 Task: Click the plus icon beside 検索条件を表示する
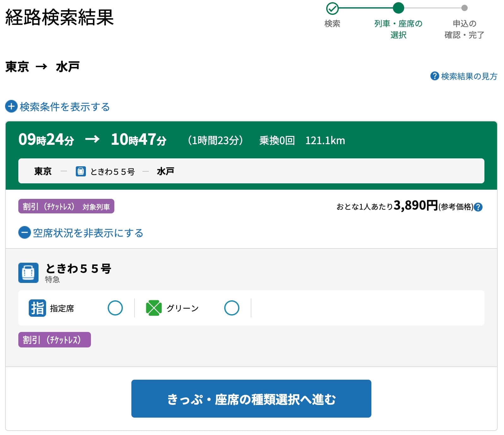click(11, 107)
